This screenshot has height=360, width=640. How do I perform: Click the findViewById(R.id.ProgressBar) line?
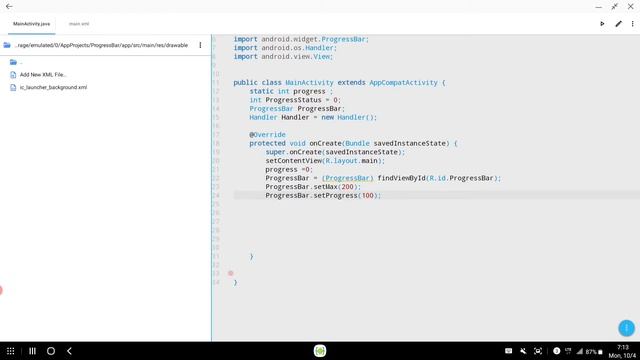[x=383, y=178]
